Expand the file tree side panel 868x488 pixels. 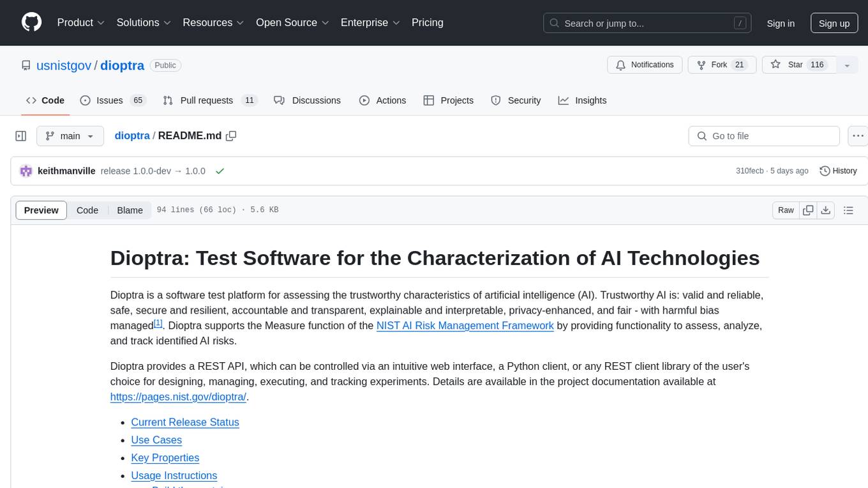click(21, 136)
